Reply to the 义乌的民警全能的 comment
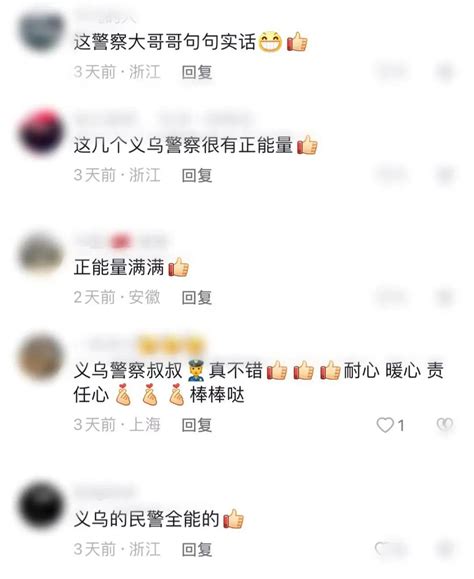This screenshot has height=579, width=474. pyautogui.click(x=197, y=549)
